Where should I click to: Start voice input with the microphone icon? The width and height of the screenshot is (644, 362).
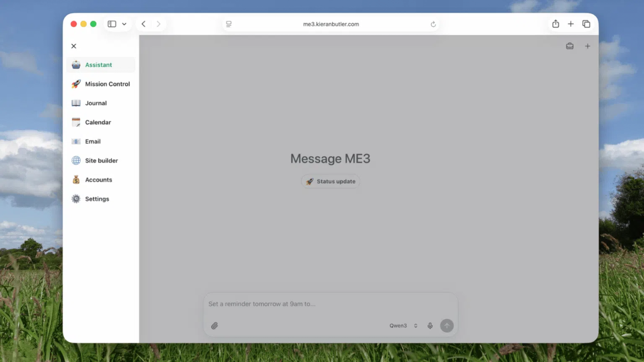(x=430, y=326)
